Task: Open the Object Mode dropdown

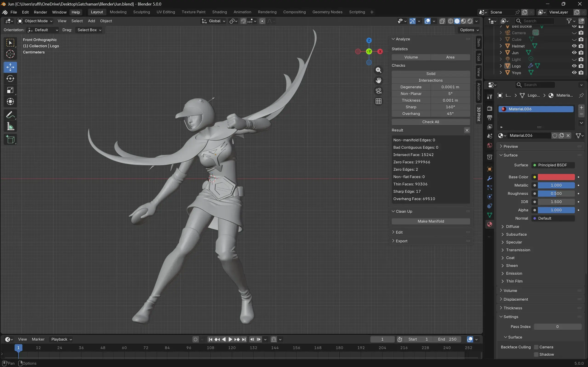Action: [x=35, y=21]
